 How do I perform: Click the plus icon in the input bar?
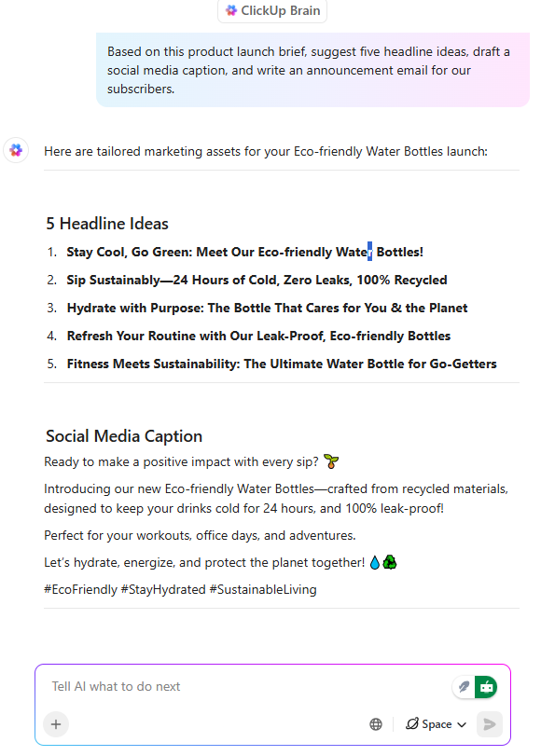55,724
